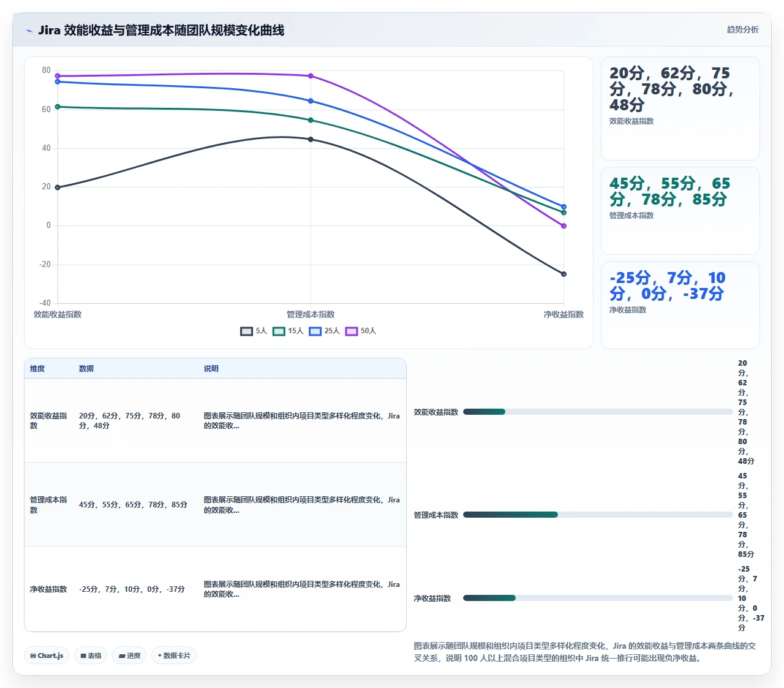This screenshot has width=784, height=688.
Task: Click the 进度 chip
Action: (x=129, y=656)
